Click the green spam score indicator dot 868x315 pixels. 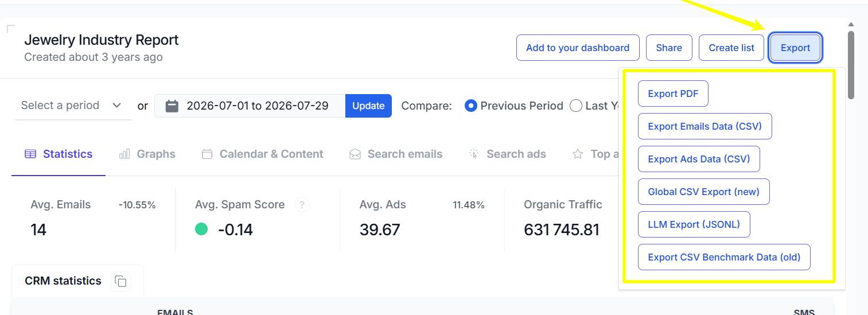[201, 230]
